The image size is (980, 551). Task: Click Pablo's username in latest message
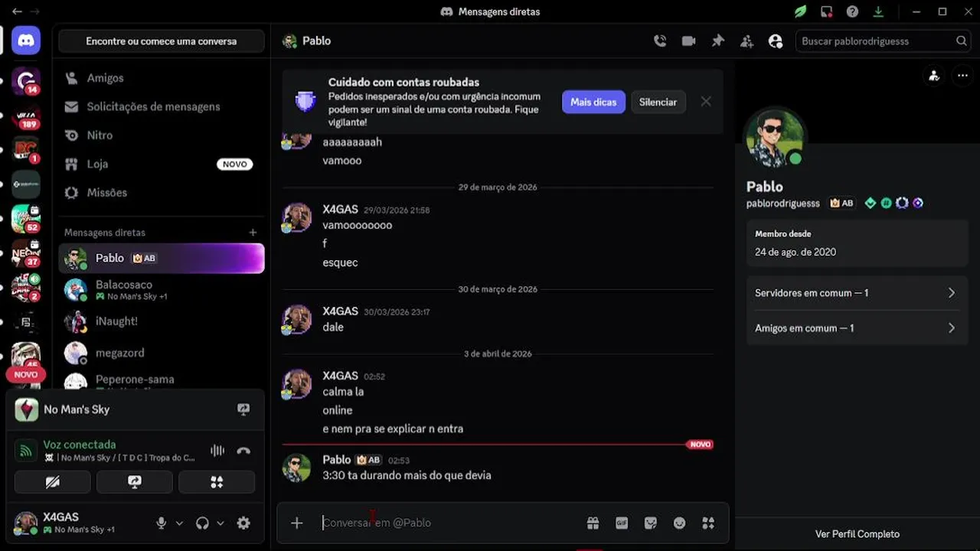(x=337, y=460)
